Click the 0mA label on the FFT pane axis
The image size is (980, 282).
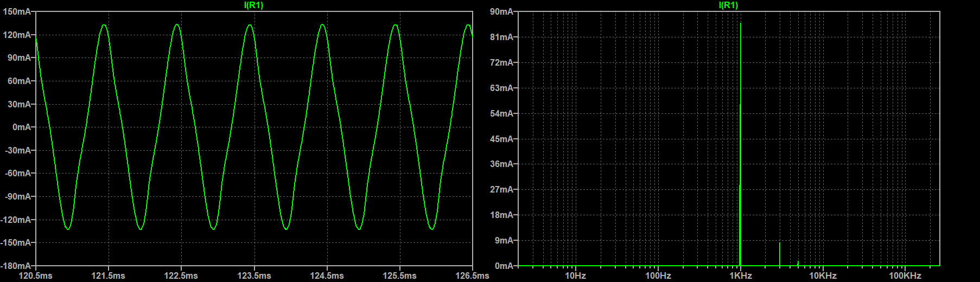point(504,266)
